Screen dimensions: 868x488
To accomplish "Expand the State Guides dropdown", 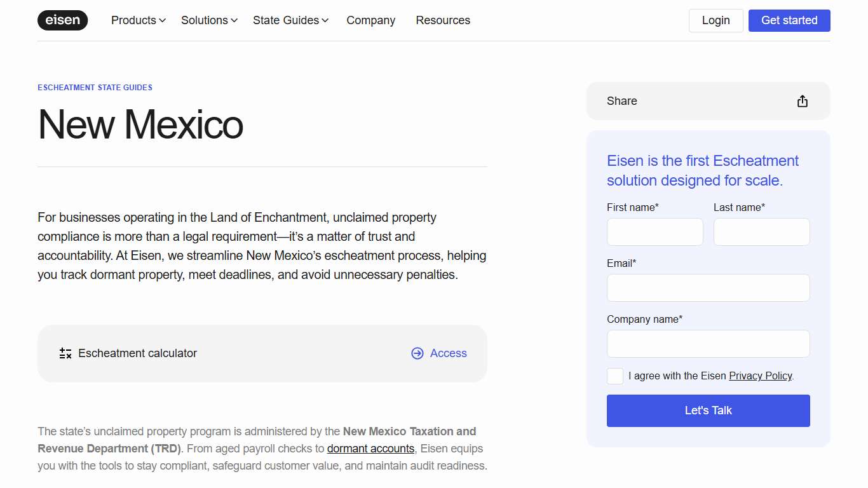I will click(290, 20).
